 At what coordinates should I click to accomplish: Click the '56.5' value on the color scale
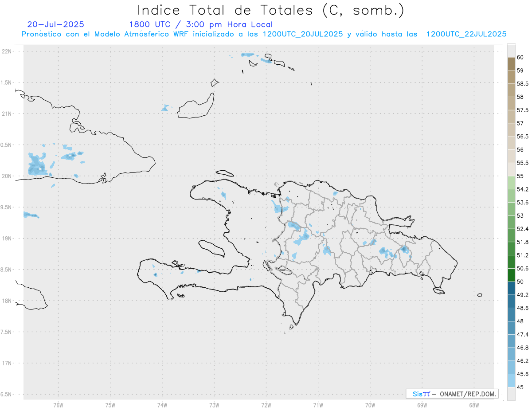pos(523,137)
